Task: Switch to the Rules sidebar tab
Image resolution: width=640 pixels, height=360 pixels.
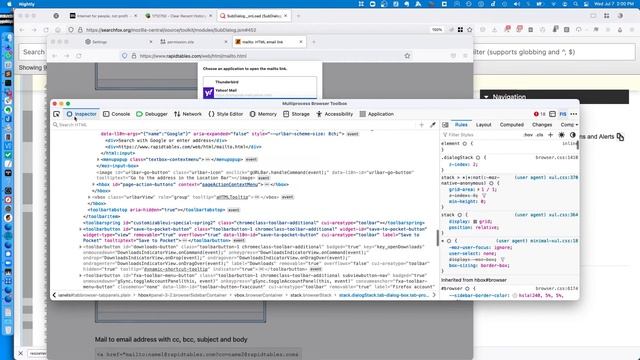Action: [461, 125]
